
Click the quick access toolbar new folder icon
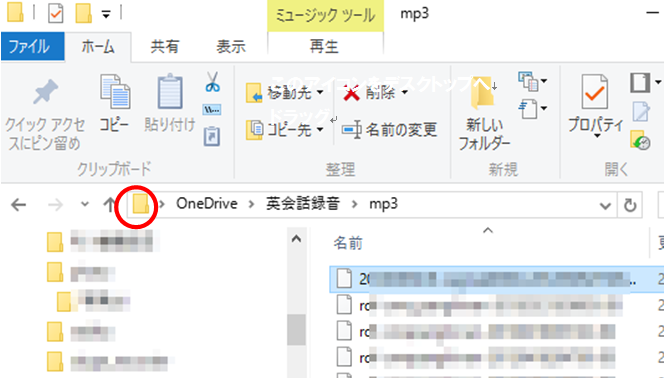click(x=84, y=14)
